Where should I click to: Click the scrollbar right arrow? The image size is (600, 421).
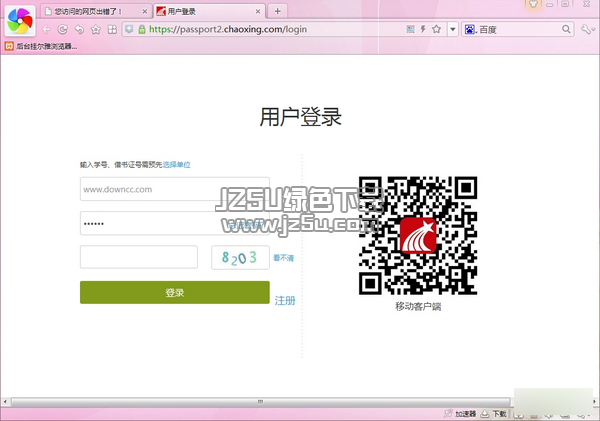coord(595,401)
